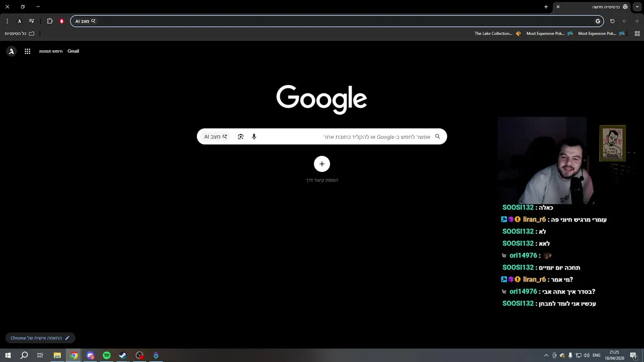This screenshot has width=644, height=362.
Task: Close the 'כרטיסייה חדשה' tab
Action: pos(558,7)
